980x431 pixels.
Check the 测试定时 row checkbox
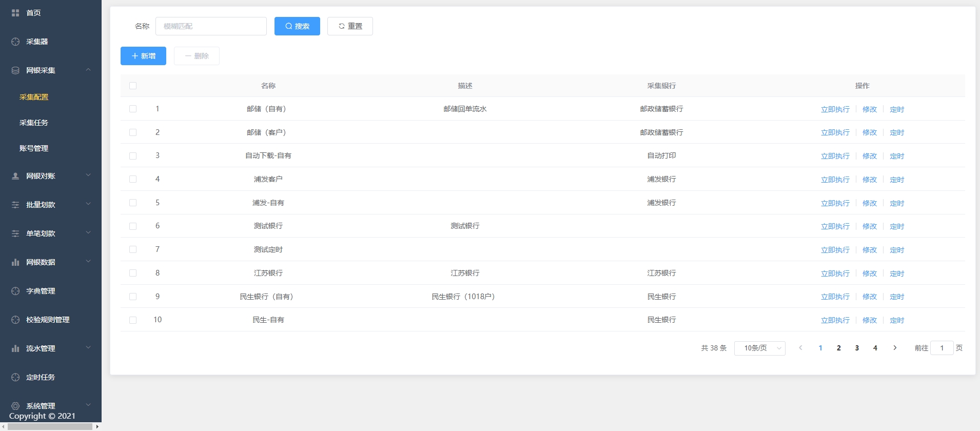133,249
